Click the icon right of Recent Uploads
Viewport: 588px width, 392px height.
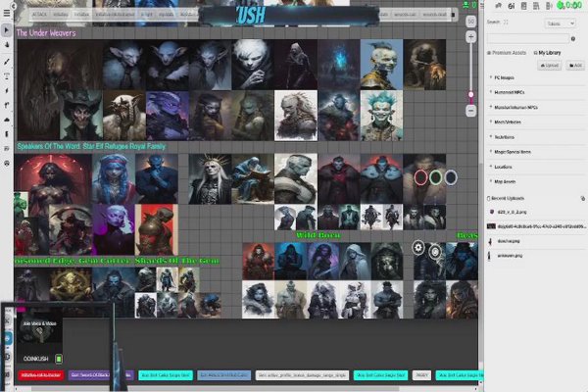tap(582, 198)
